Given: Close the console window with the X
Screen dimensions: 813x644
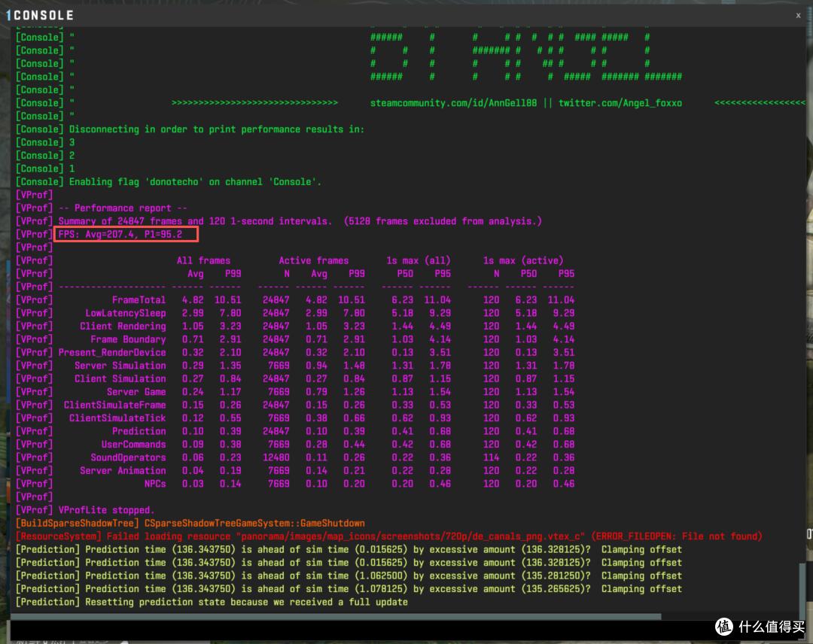Looking at the screenshot, I should 798,16.
